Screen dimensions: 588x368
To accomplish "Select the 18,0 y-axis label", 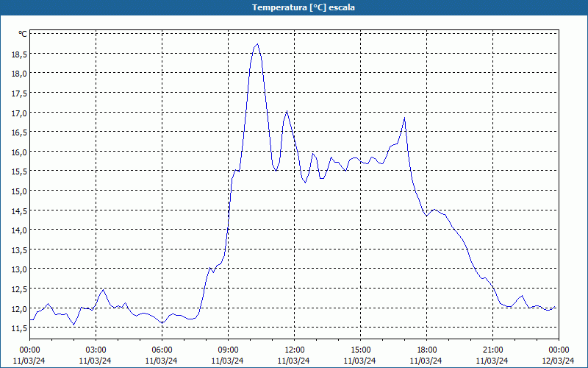I will [19, 74].
